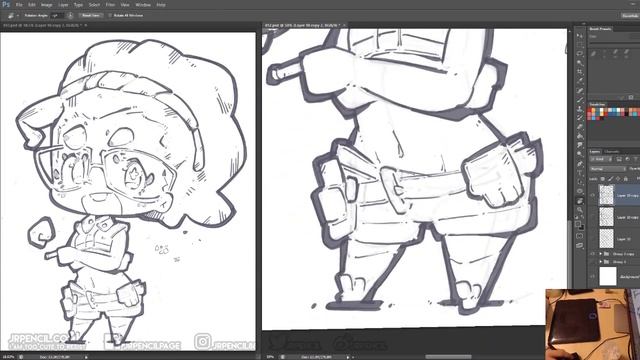
Task: Select the Type tool
Action: (580, 173)
